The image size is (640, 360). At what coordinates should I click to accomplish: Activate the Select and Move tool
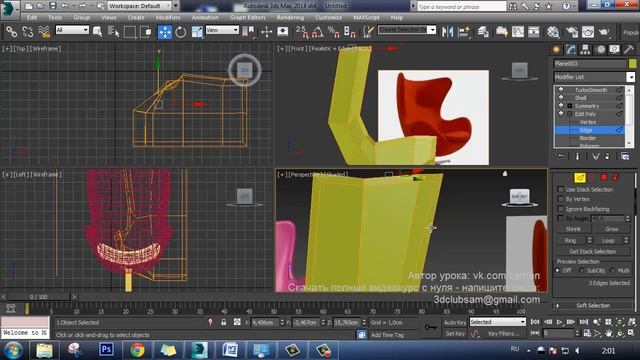click(164, 31)
